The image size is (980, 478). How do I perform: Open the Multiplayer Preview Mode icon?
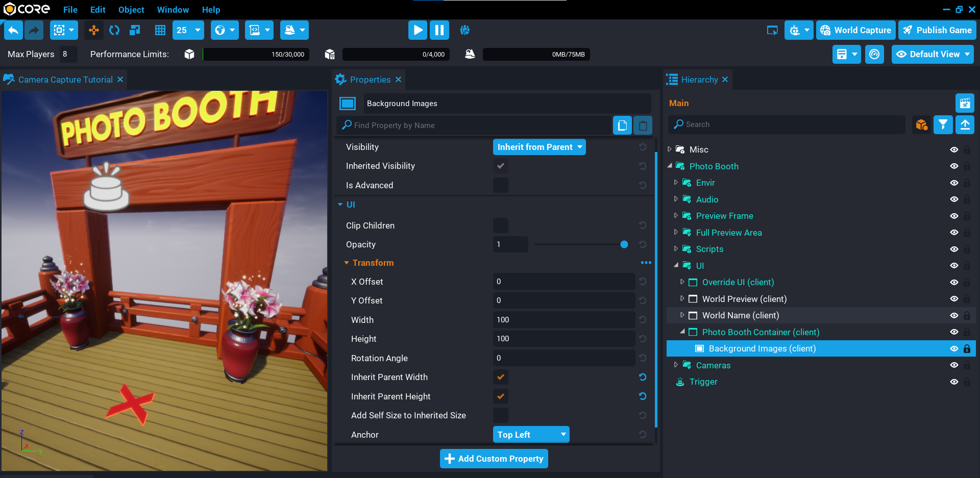(x=464, y=30)
